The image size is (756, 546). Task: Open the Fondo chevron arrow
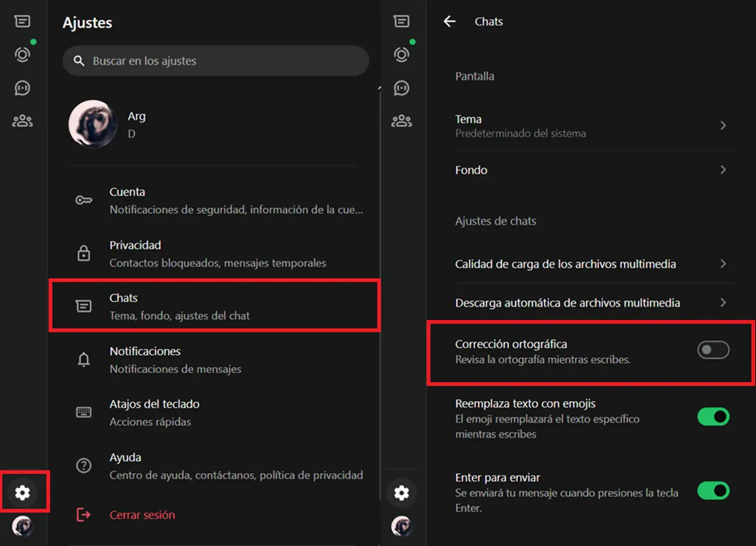pos(723,170)
